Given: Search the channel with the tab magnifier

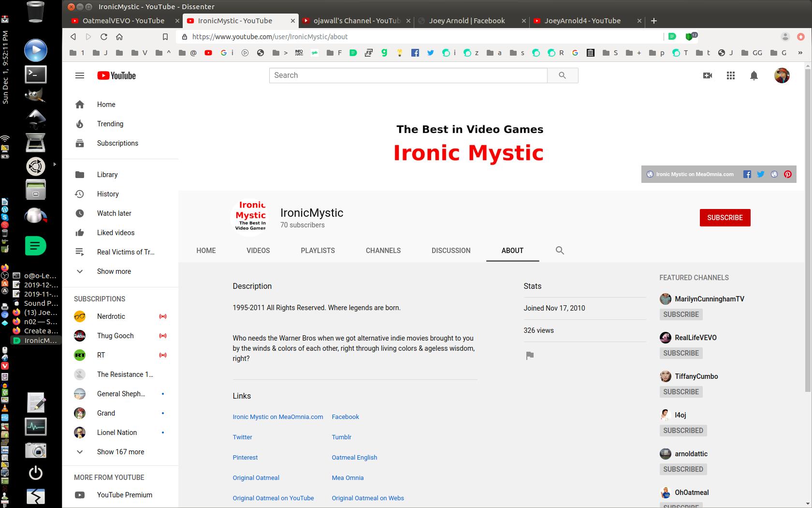Looking at the screenshot, I should 560,251.
